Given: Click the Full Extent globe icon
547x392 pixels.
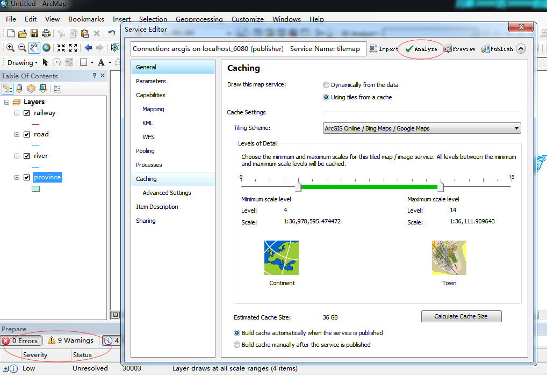Looking at the screenshot, I should tap(46, 48).
